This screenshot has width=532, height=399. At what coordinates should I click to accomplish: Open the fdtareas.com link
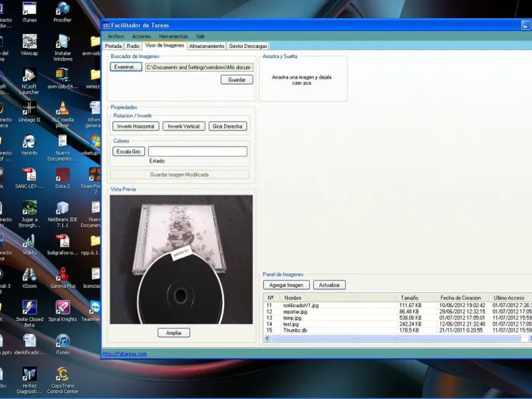click(124, 354)
